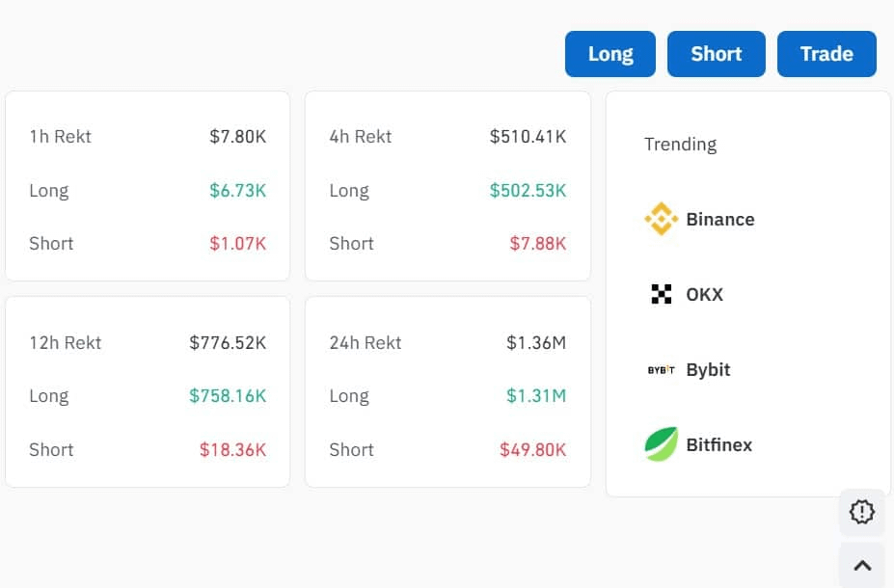Screen dimensions: 894x588
Task: Click the Binance logo icon
Action: tap(661, 219)
